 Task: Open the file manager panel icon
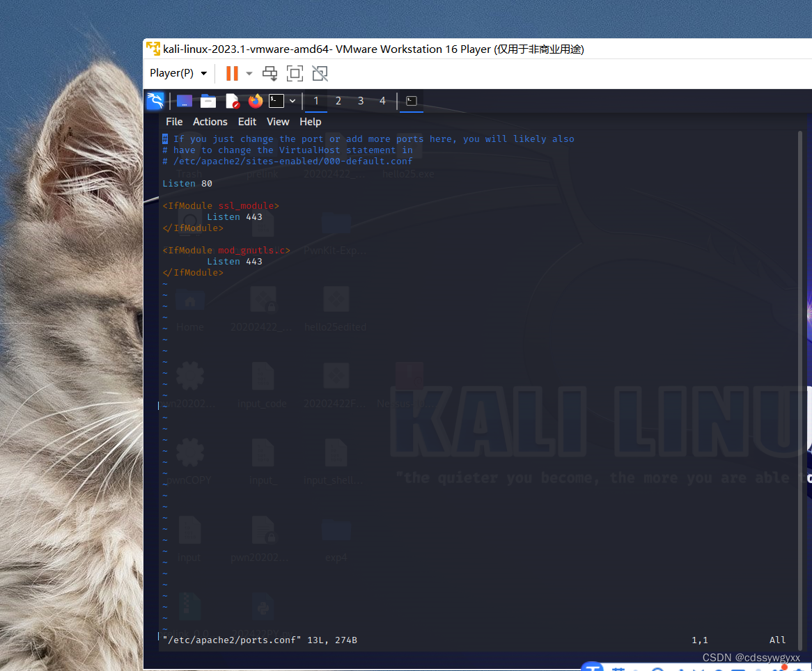click(208, 100)
